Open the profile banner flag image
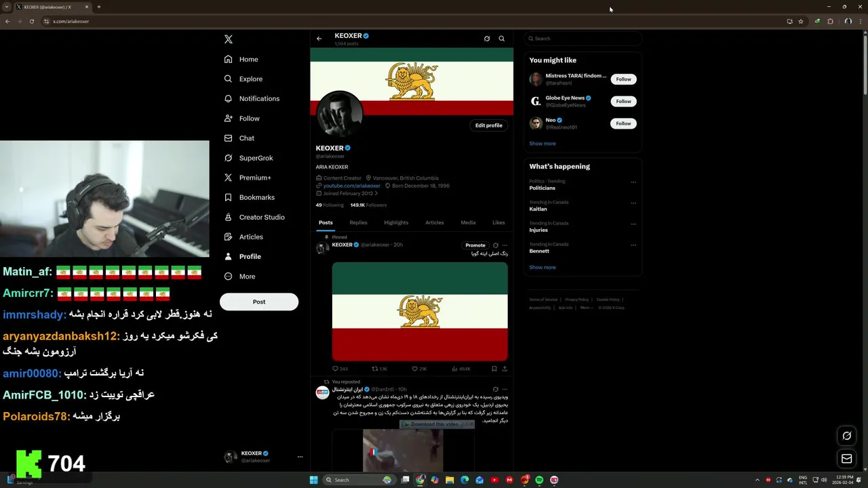This screenshot has width=868, height=488. click(x=412, y=81)
